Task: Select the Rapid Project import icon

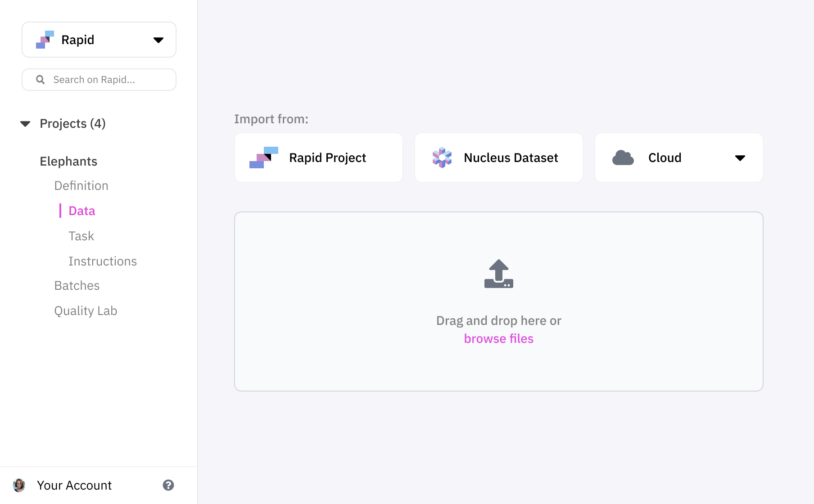Action: (x=262, y=157)
